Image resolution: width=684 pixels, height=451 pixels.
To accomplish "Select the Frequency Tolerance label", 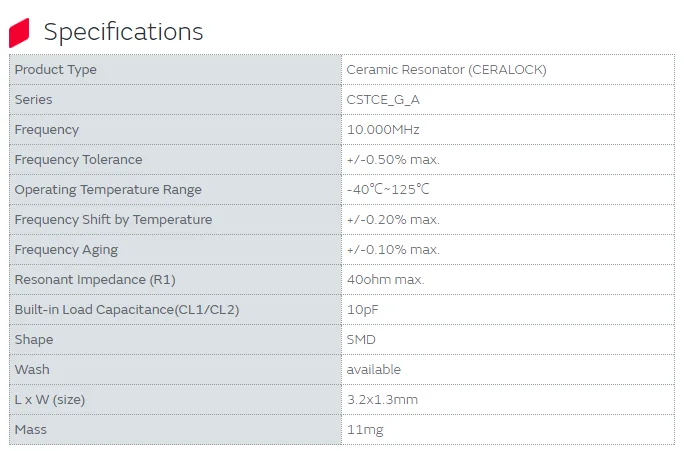I will pos(79,160).
